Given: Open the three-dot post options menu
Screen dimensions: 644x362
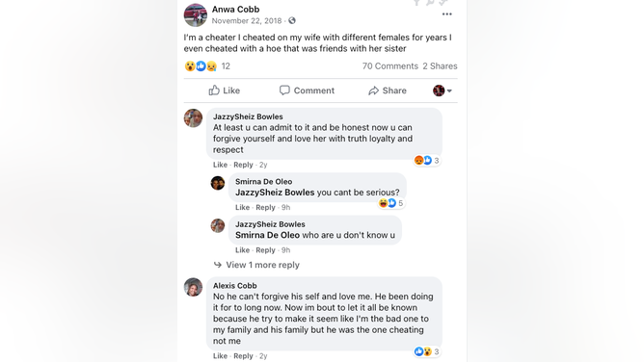Looking at the screenshot, I should (x=447, y=14).
